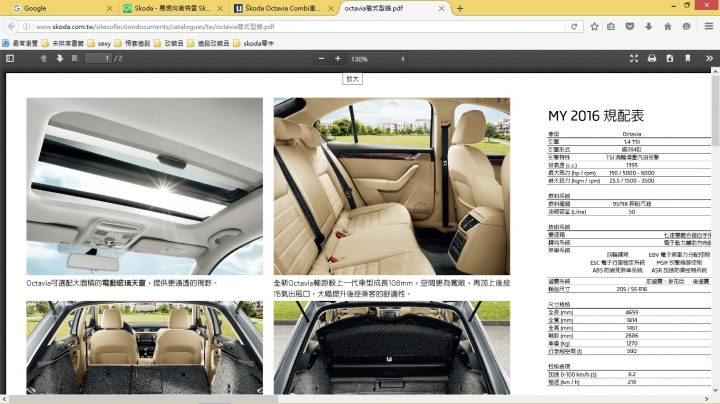
Task: Close the octavia pdf tab
Action: (441, 8)
